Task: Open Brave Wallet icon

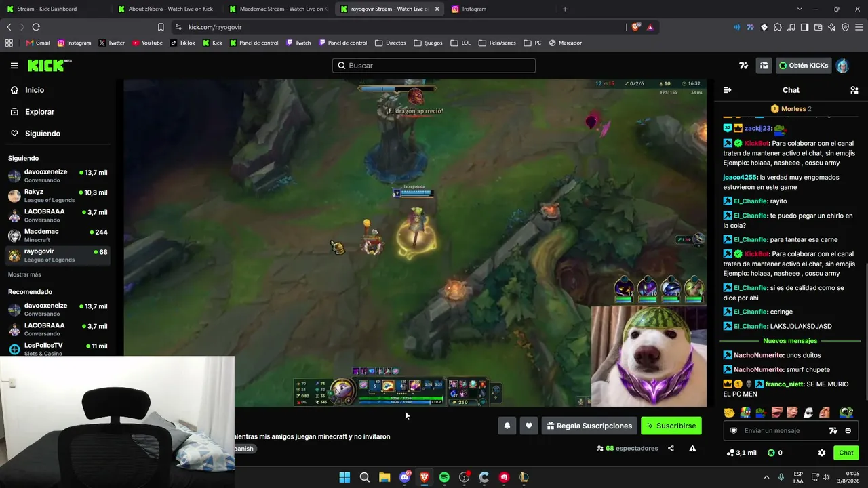Action: coord(818,27)
